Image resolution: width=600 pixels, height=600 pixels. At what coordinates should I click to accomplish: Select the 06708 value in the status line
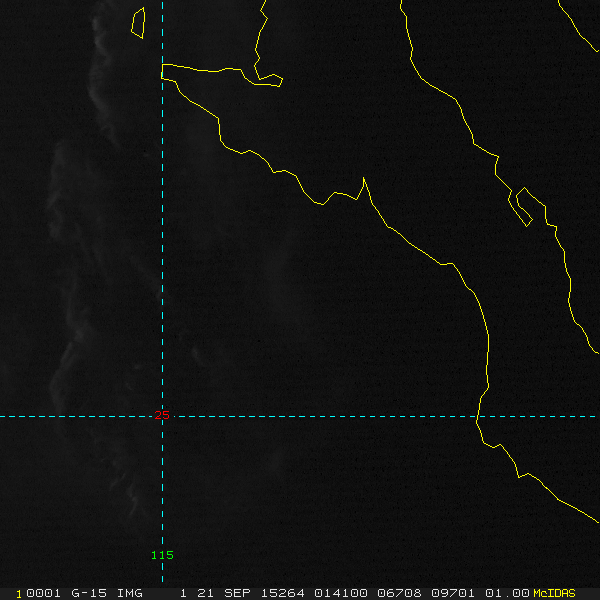tap(399, 593)
